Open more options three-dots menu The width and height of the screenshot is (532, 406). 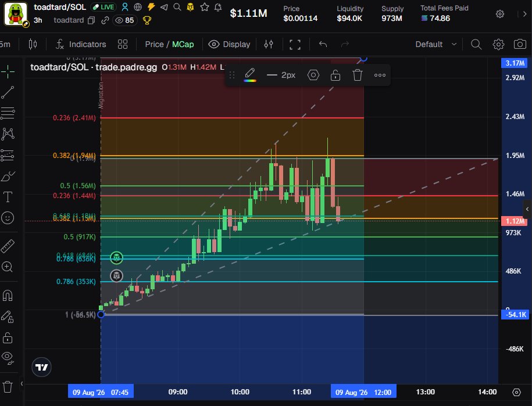pos(380,75)
